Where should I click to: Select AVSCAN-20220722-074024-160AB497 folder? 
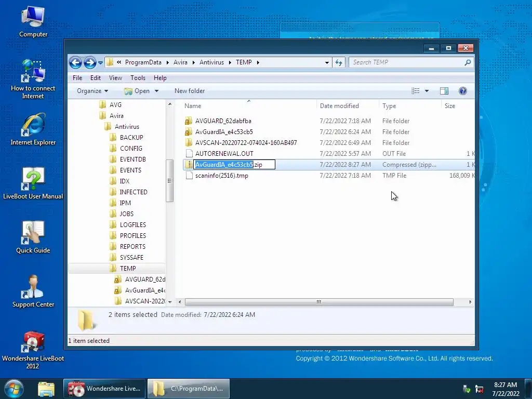point(246,142)
